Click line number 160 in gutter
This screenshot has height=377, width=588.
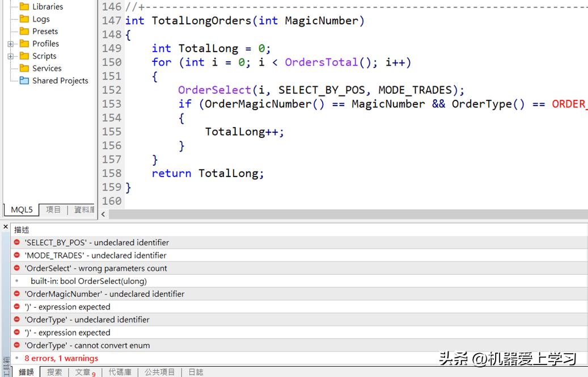pos(112,201)
